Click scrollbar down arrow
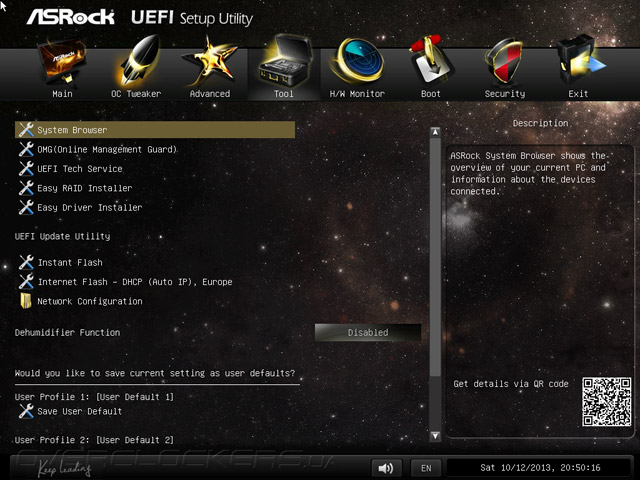The image size is (640, 480). (435, 436)
